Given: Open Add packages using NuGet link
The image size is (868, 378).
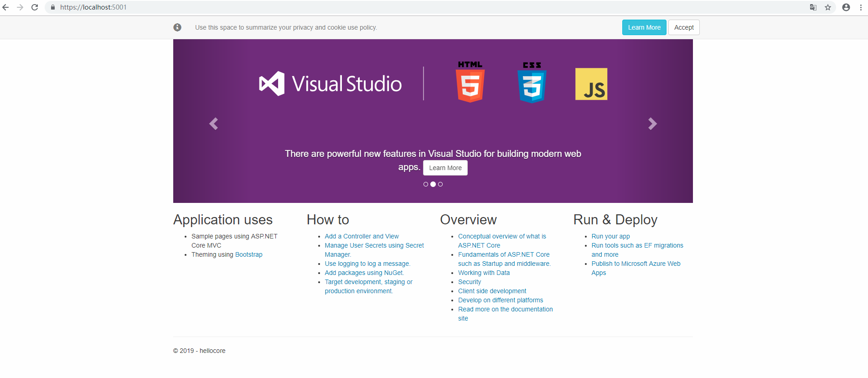Looking at the screenshot, I should (364, 273).
